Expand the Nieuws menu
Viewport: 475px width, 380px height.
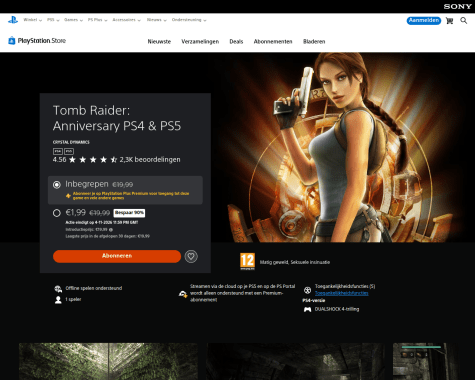(x=156, y=20)
